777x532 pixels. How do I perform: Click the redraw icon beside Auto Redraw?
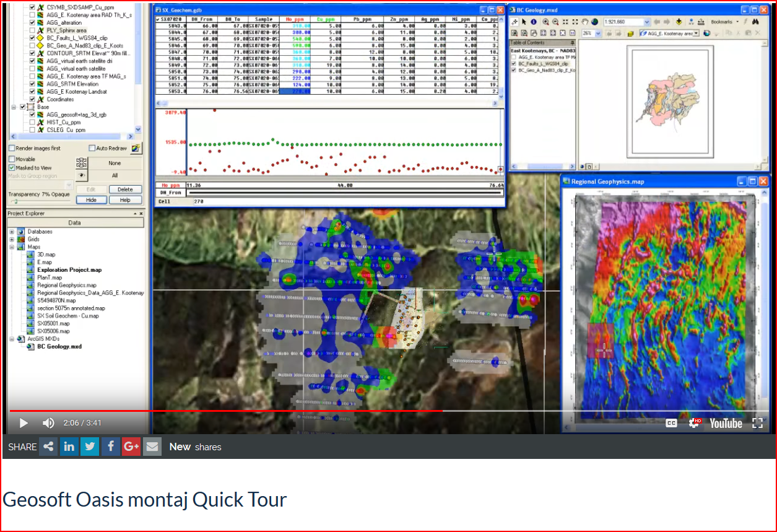coord(136,149)
